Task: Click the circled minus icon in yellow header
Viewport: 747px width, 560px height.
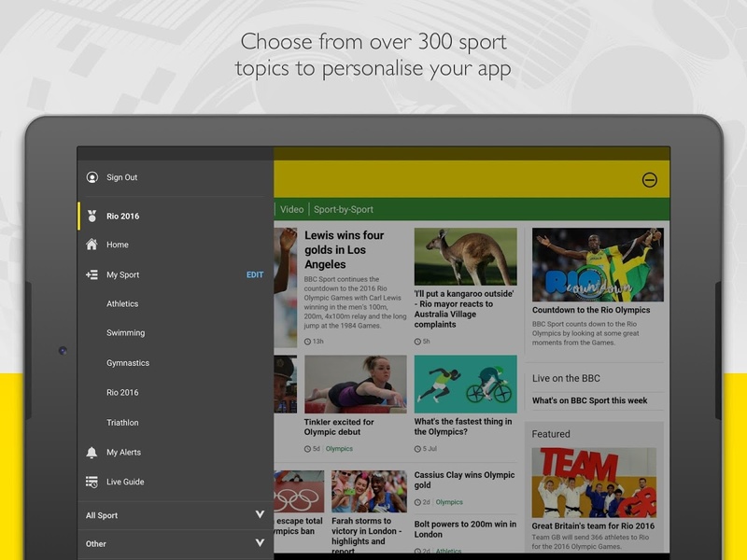Action: coord(650,180)
